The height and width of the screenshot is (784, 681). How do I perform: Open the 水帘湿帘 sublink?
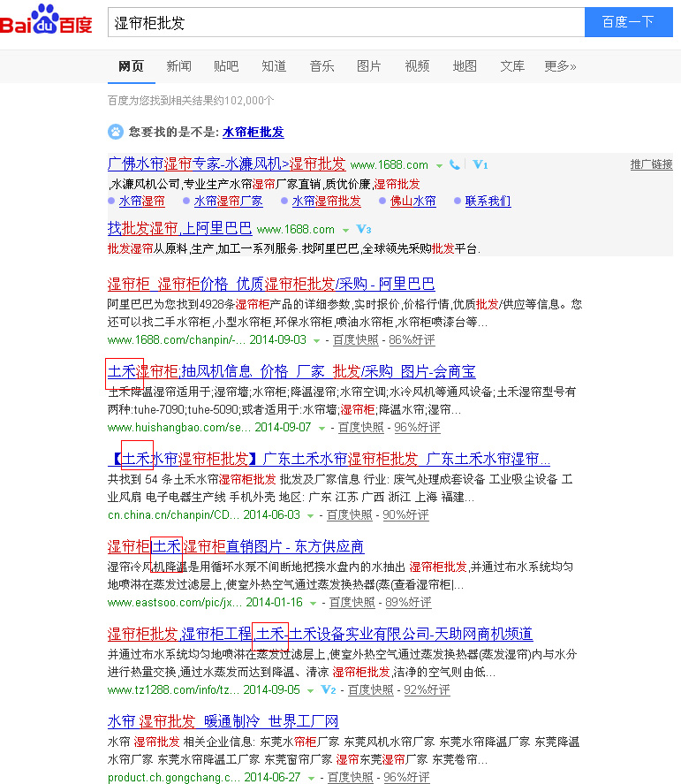tap(142, 201)
